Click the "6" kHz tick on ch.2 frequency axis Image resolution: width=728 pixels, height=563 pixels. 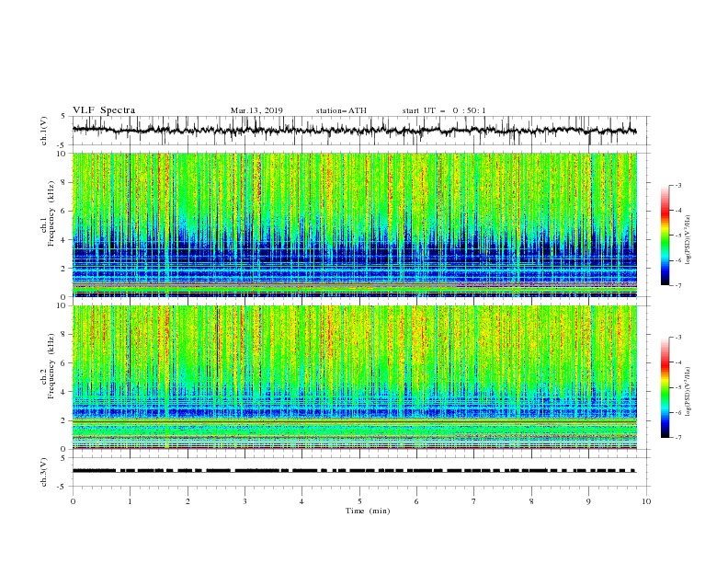click(65, 363)
